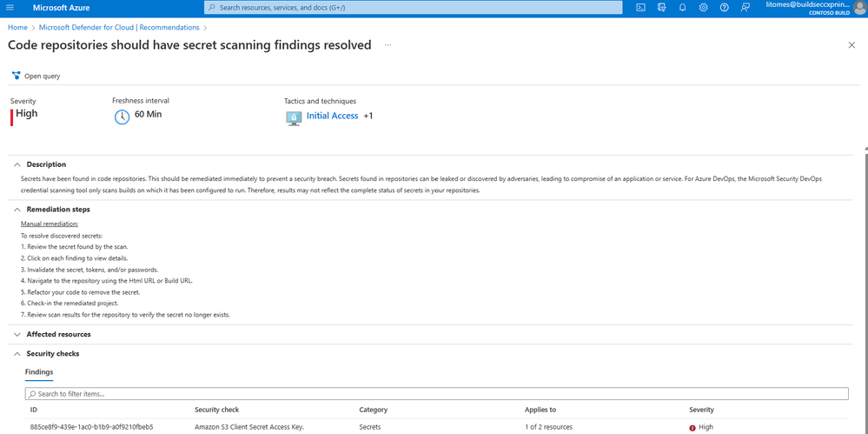Collapse the Remediation steps section
This screenshot has height=434, width=868.
pos(17,210)
